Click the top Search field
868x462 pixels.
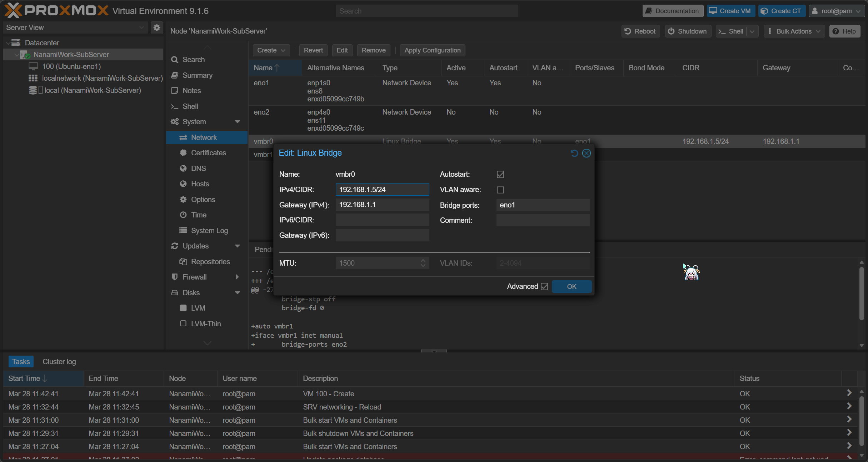pos(427,11)
